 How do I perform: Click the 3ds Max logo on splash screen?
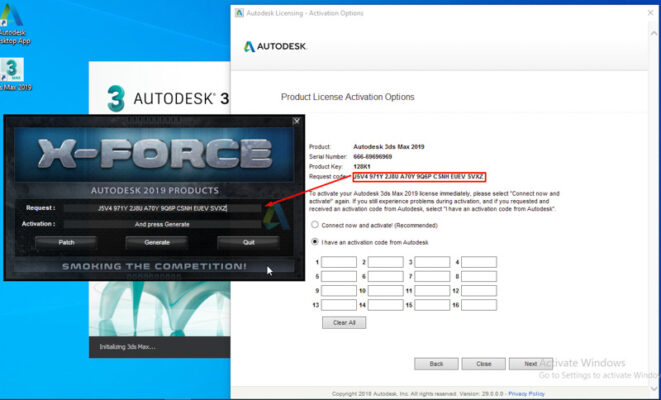point(116,99)
